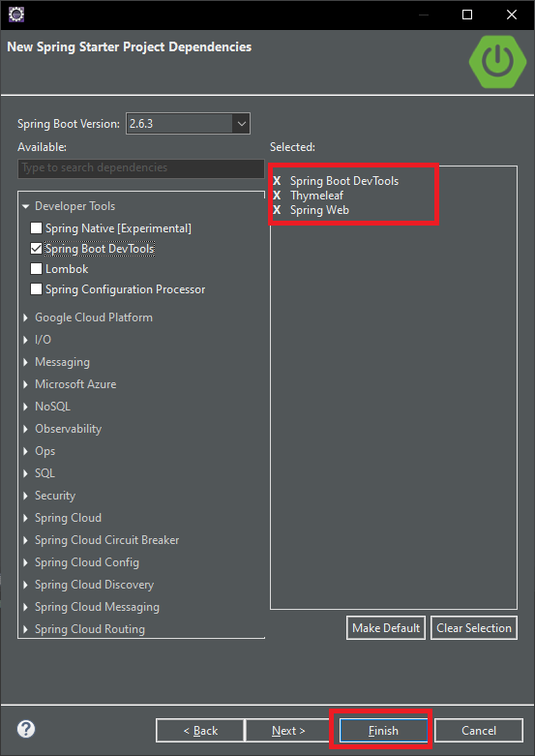535x756 pixels.
Task: Enable the Spring Native [Experimental] checkbox
Action: coord(36,228)
